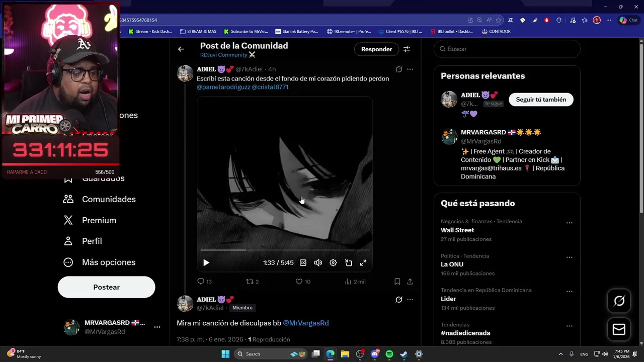Open STREAM & MAS bookmarks folder
This screenshot has height=362, width=644.
coord(198,31)
